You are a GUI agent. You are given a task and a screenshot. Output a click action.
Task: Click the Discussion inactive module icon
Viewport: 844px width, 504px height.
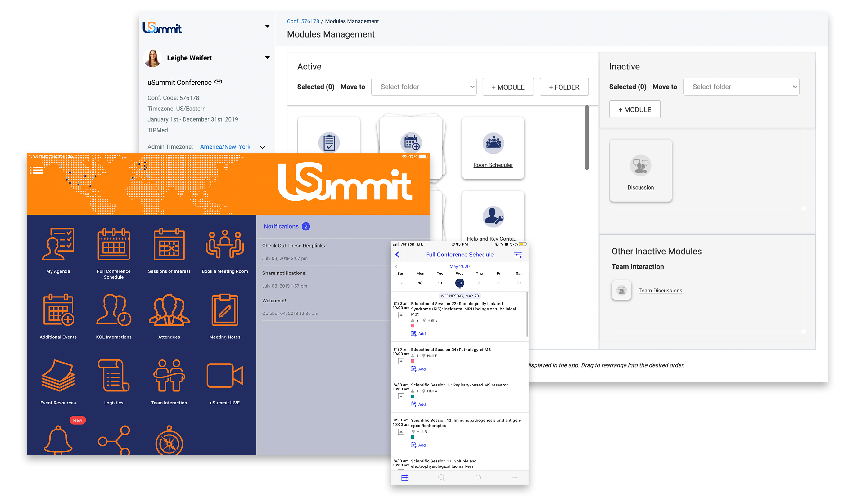tap(640, 165)
